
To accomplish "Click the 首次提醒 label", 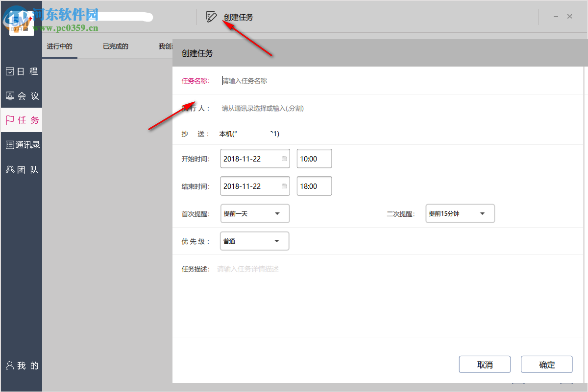I will 196,214.
